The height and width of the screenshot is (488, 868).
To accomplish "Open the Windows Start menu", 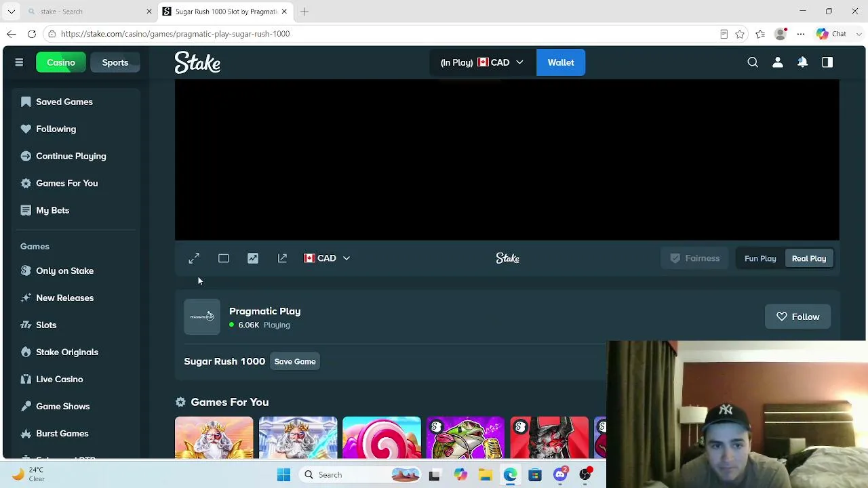I will pos(283,474).
